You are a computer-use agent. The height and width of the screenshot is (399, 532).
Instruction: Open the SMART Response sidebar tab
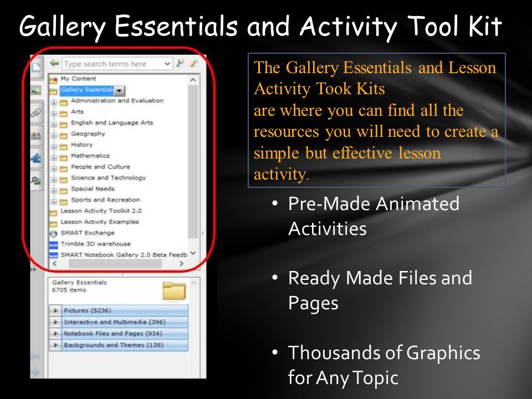[36, 181]
